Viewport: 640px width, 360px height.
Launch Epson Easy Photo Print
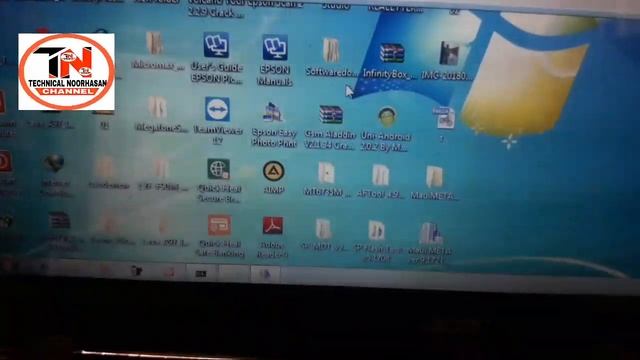click(x=273, y=113)
